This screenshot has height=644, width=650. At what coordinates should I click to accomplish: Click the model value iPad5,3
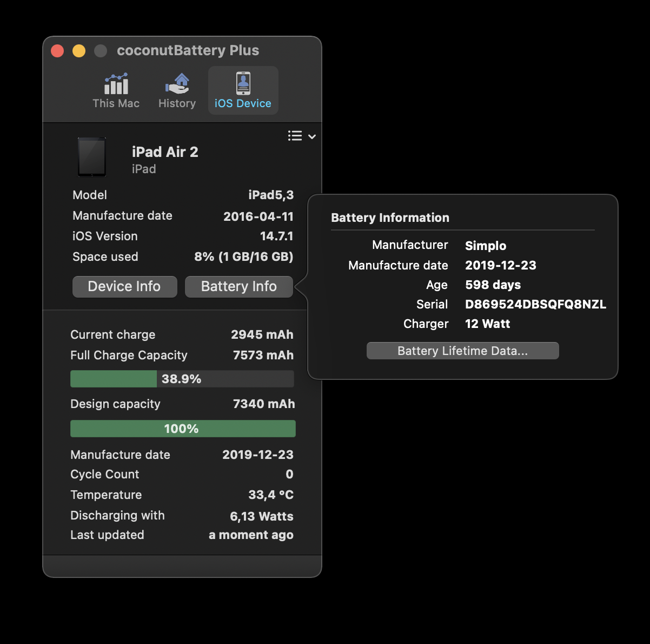(x=270, y=195)
